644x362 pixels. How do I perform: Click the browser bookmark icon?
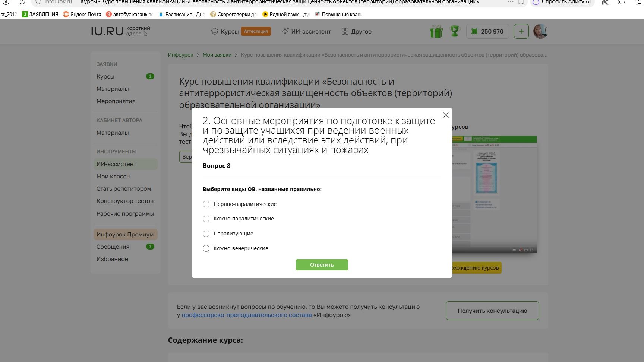521,2
